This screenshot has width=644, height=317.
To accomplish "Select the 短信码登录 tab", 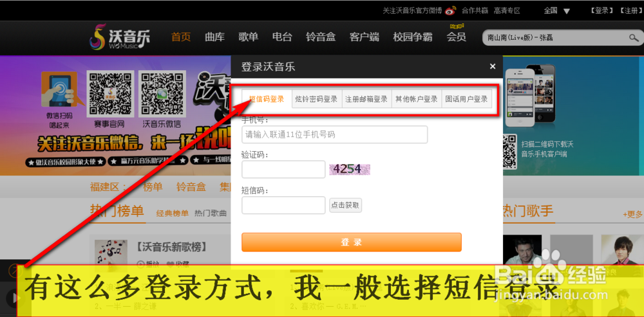I will (x=267, y=99).
